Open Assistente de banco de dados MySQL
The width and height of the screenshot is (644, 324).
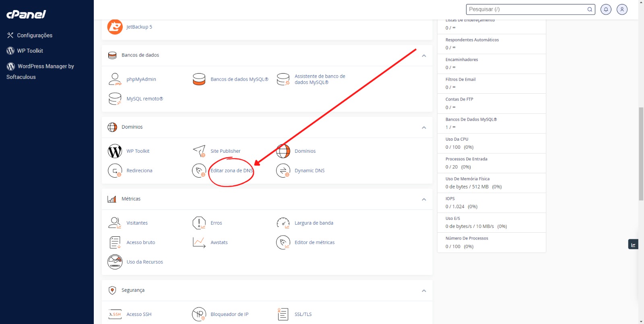click(x=320, y=79)
